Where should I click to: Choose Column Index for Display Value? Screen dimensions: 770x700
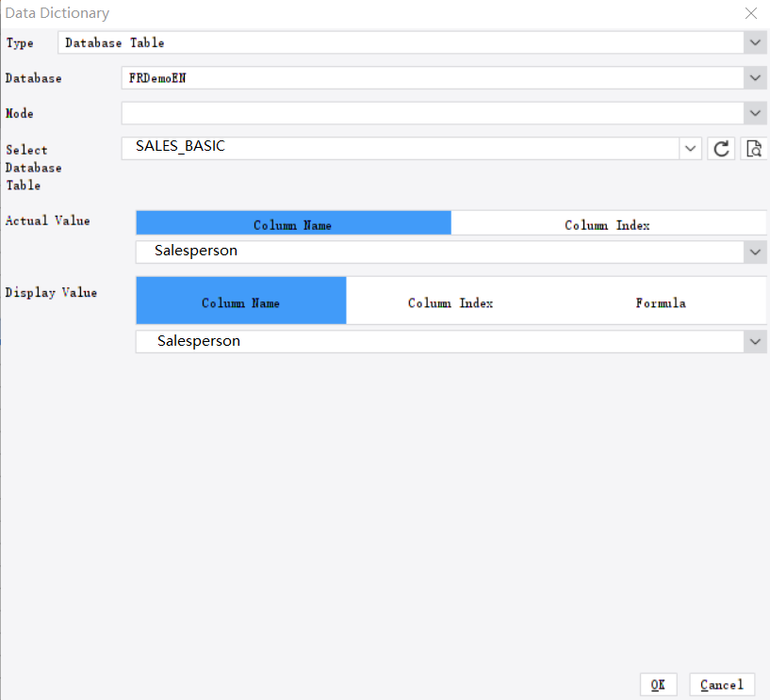[451, 302]
